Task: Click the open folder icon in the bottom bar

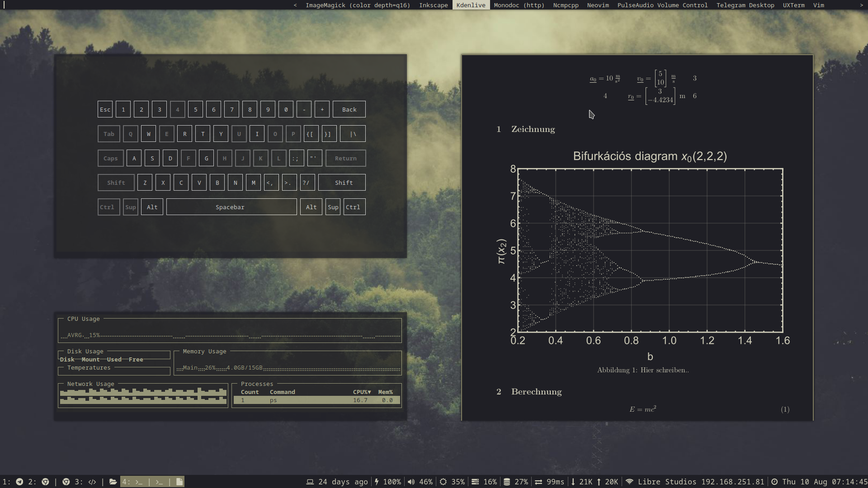Action: pos(113,482)
